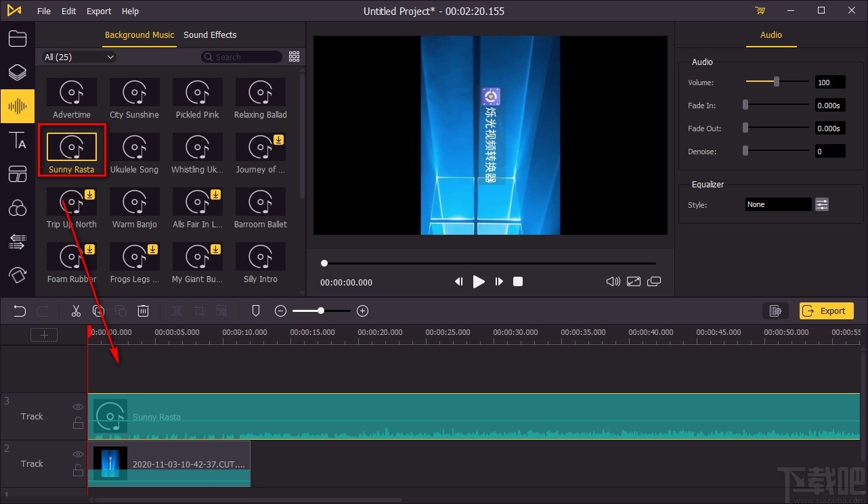Add a marker on the timeline

point(256,311)
